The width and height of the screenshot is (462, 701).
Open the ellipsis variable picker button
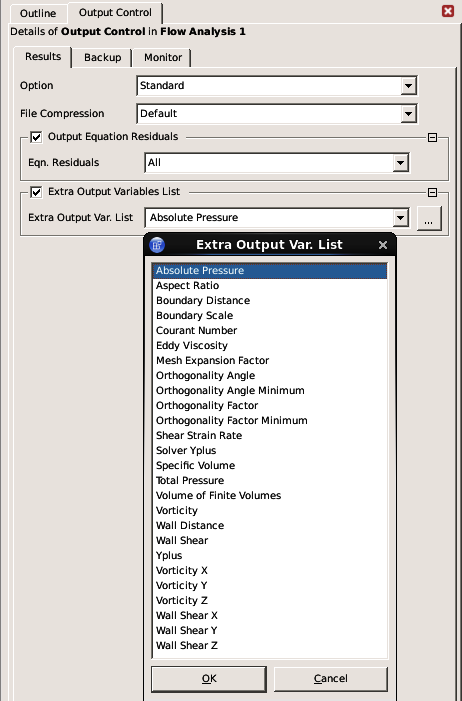429,218
